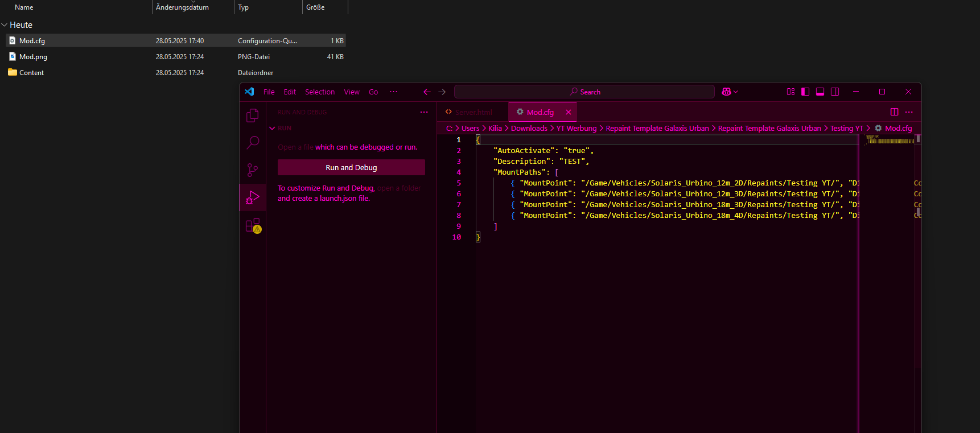Click the 'open a folder' link
The width and height of the screenshot is (980, 433).
click(x=399, y=188)
